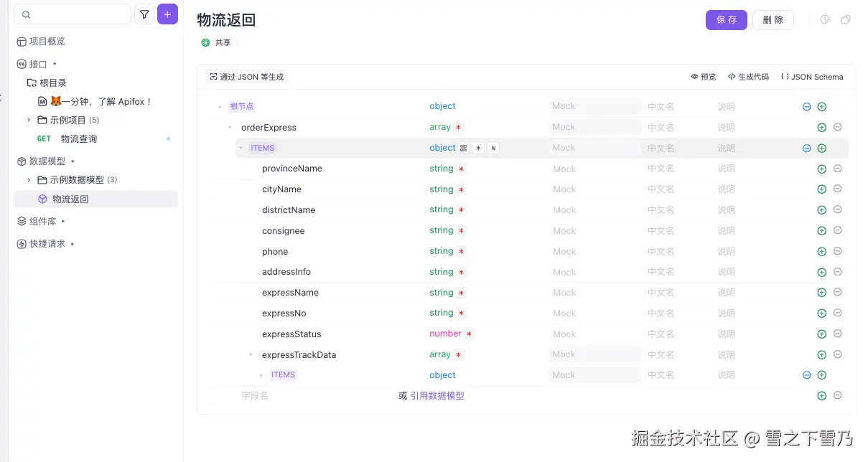Remove the expressName field
Viewport: 868px width, 462px height.
coord(838,293)
